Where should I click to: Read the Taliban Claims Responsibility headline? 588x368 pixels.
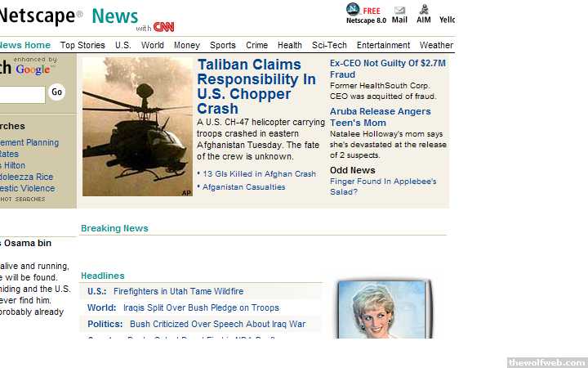pyautogui.click(x=256, y=87)
